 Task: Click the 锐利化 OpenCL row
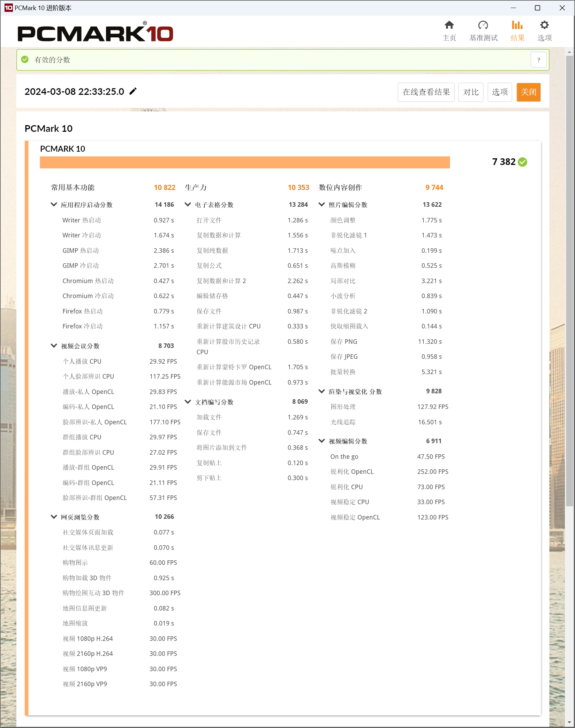389,472
